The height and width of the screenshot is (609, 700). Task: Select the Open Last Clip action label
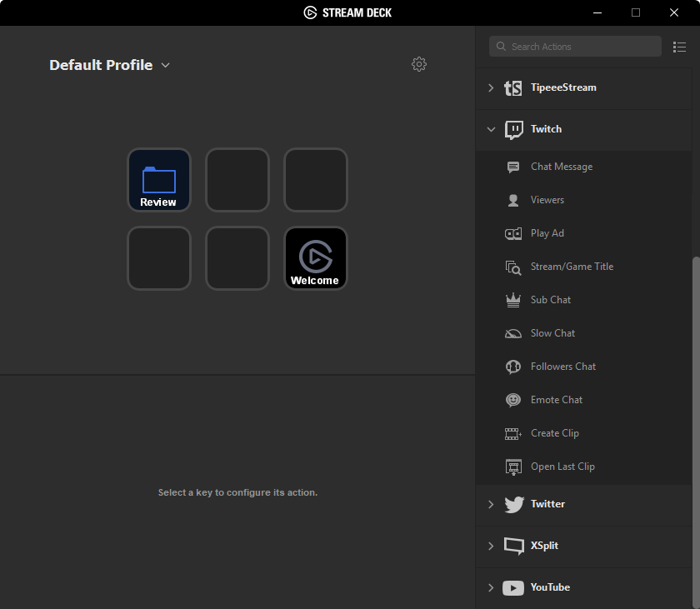pos(562,467)
